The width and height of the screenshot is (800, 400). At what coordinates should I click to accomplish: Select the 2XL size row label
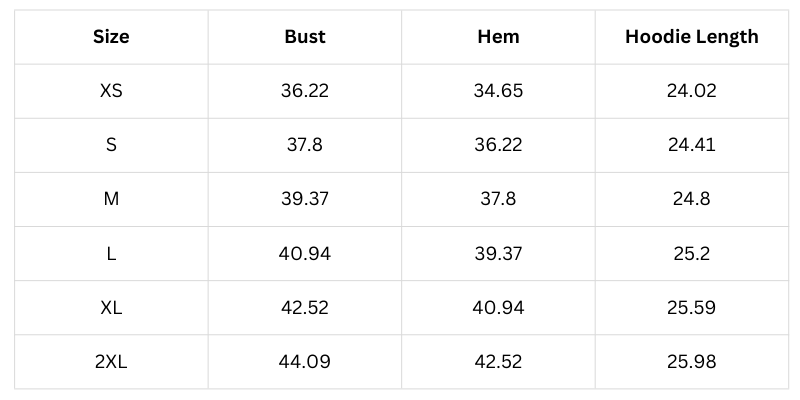tap(111, 361)
